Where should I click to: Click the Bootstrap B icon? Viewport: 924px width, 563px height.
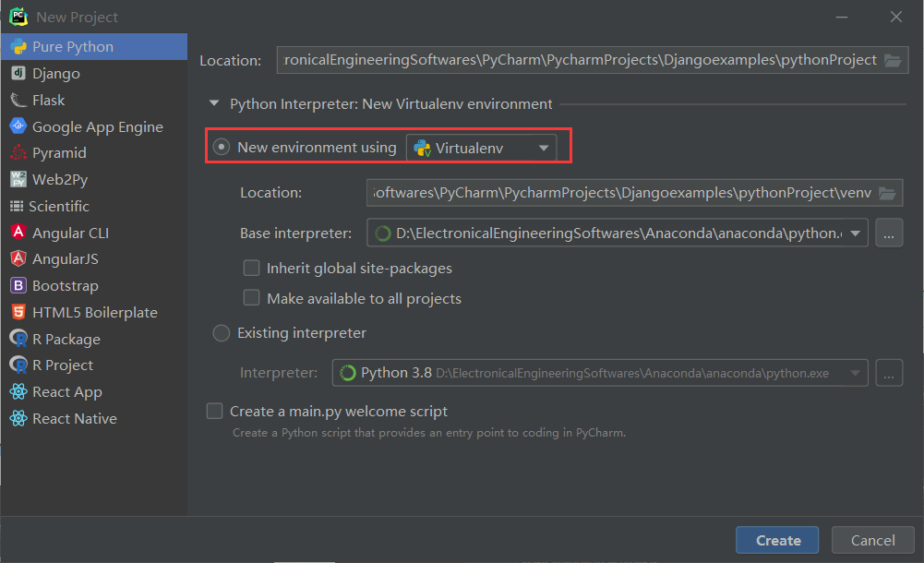pos(18,285)
